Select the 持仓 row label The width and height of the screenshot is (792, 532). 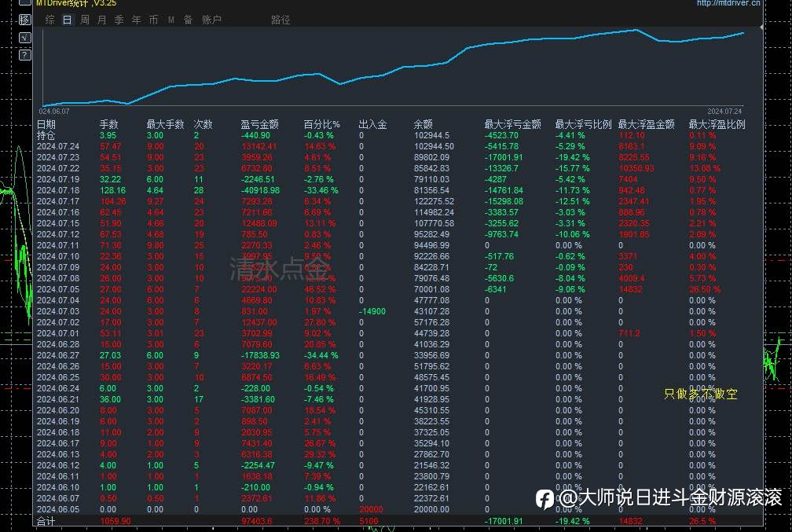pos(46,135)
